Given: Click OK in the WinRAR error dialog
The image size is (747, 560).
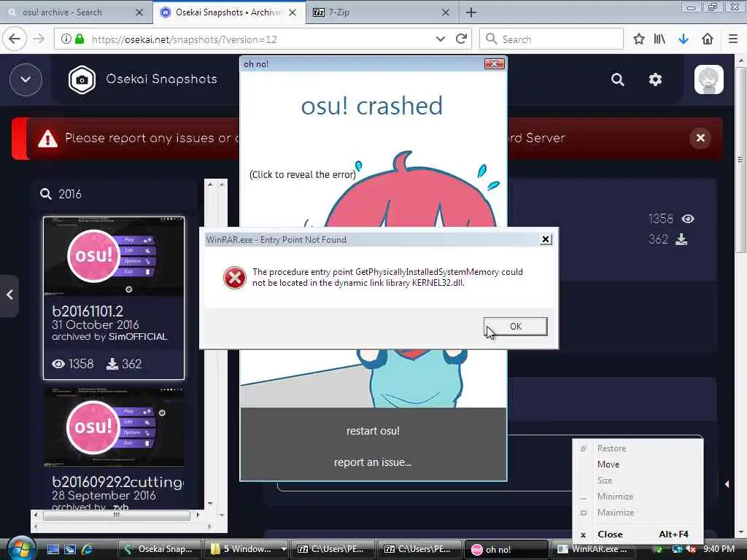Looking at the screenshot, I should click(x=516, y=326).
